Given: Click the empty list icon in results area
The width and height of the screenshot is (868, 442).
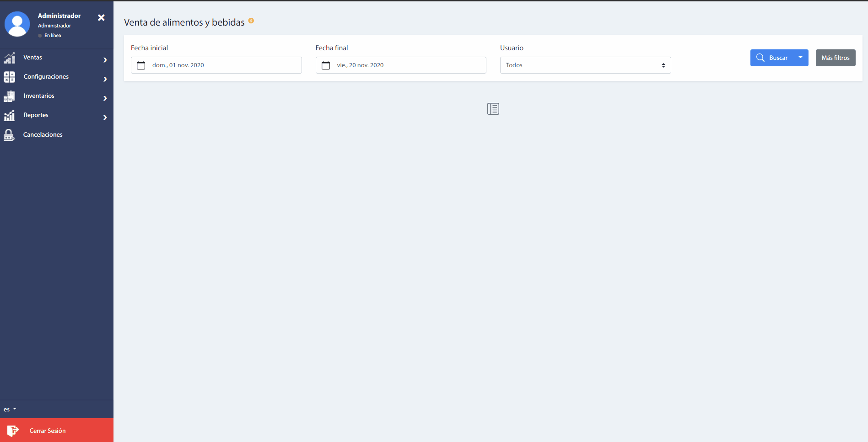Looking at the screenshot, I should tap(493, 109).
